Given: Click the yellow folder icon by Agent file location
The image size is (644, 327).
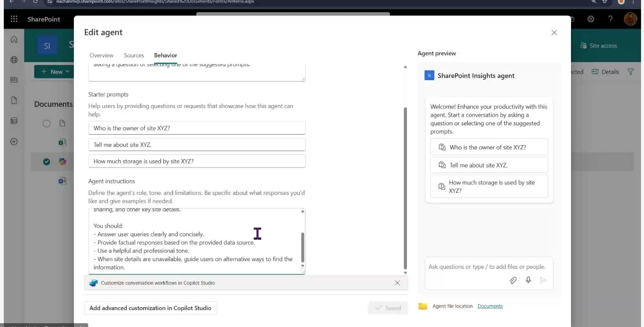Looking at the screenshot, I should point(423,306).
